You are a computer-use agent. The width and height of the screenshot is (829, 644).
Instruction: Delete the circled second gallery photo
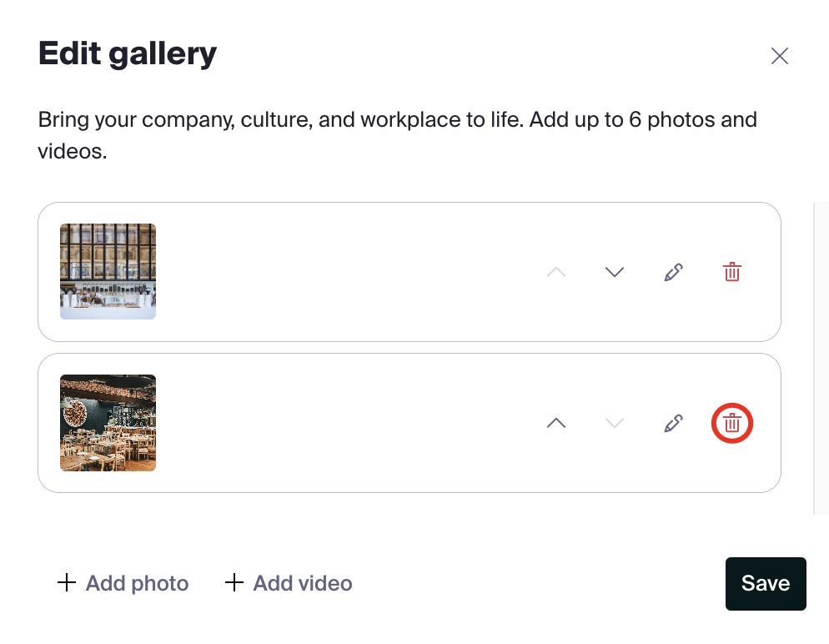pyautogui.click(x=731, y=423)
